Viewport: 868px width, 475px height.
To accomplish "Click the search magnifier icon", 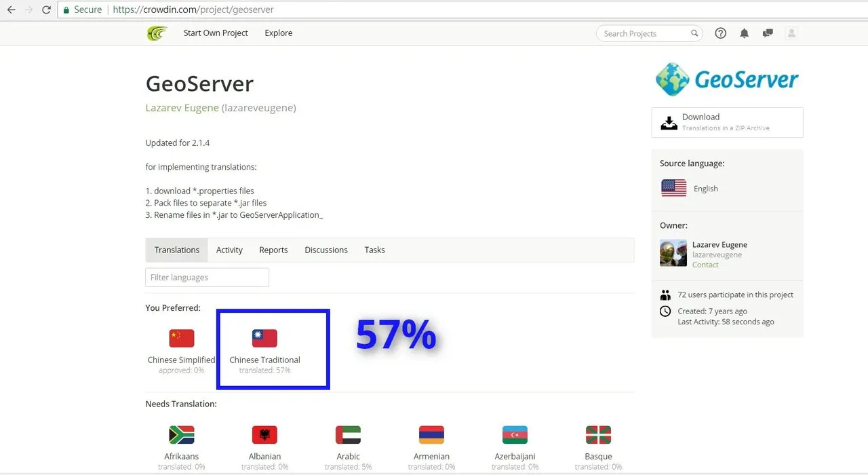I will (694, 33).
